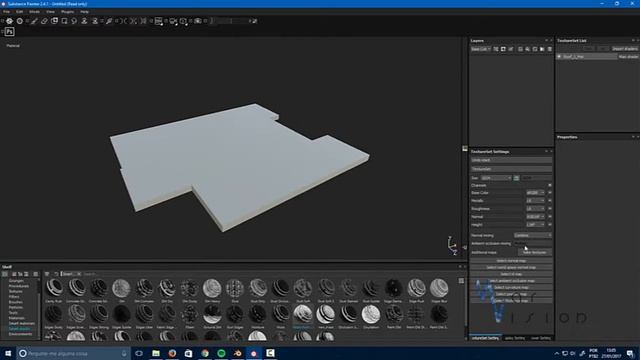Click the Bake textures button
The width and height of the screenshot is (640, 360).
(535, 252)
